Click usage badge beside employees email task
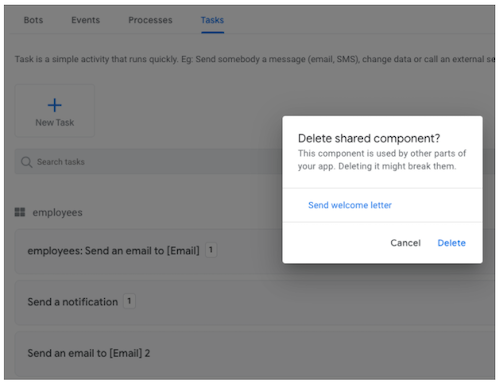 211,250
